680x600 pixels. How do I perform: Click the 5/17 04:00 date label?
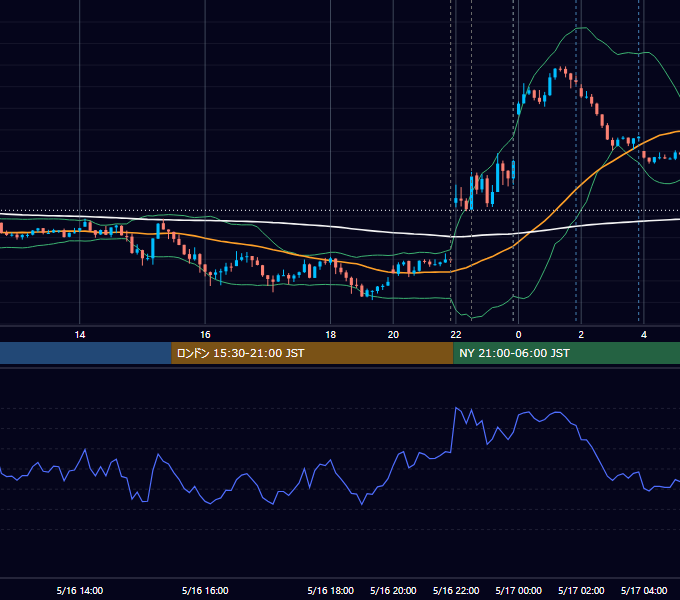tap(644, 590)
